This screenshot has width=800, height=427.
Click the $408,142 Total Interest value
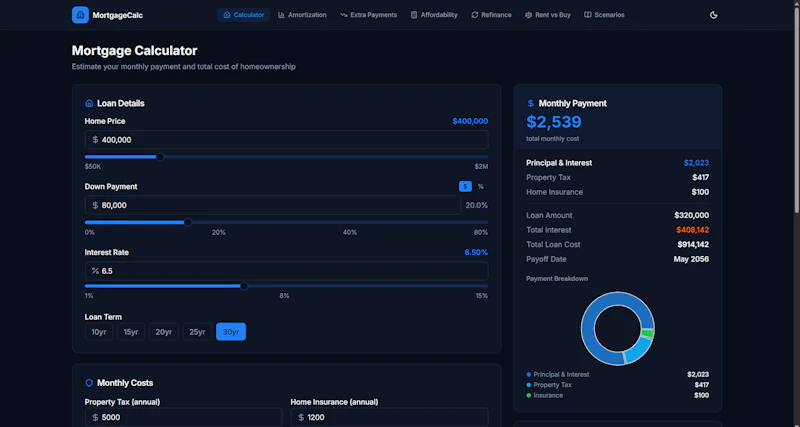[x=692, y=230]
